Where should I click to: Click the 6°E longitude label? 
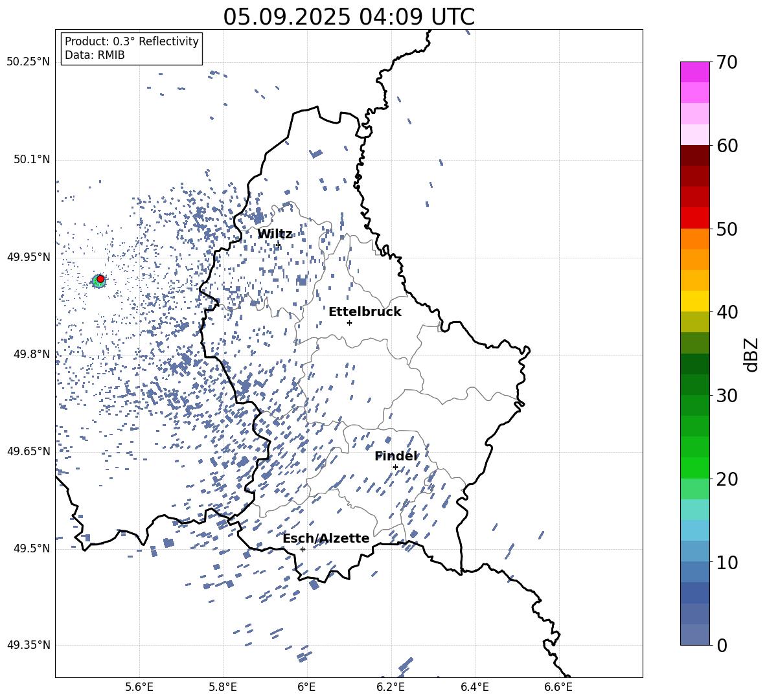[x=306, y=687]
